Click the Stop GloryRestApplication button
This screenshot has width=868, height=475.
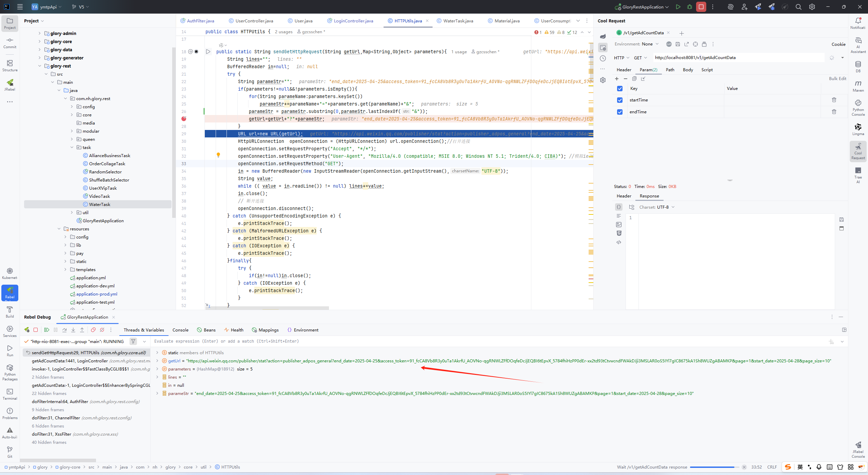701,7
